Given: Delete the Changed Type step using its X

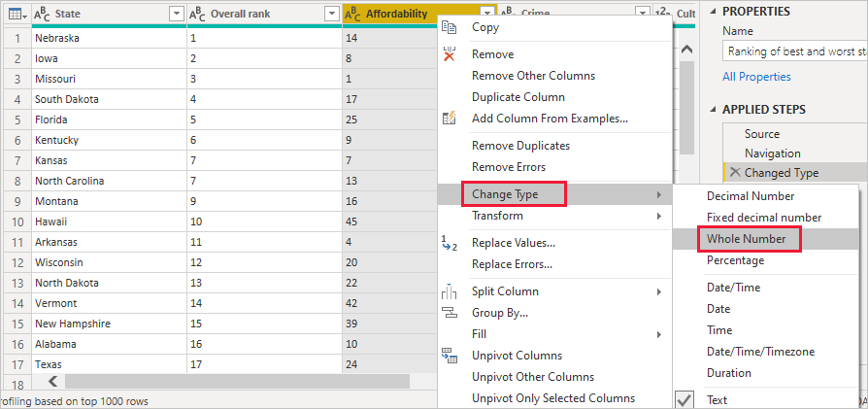Looking at the screenshot, I should click(x=733, y=173).
